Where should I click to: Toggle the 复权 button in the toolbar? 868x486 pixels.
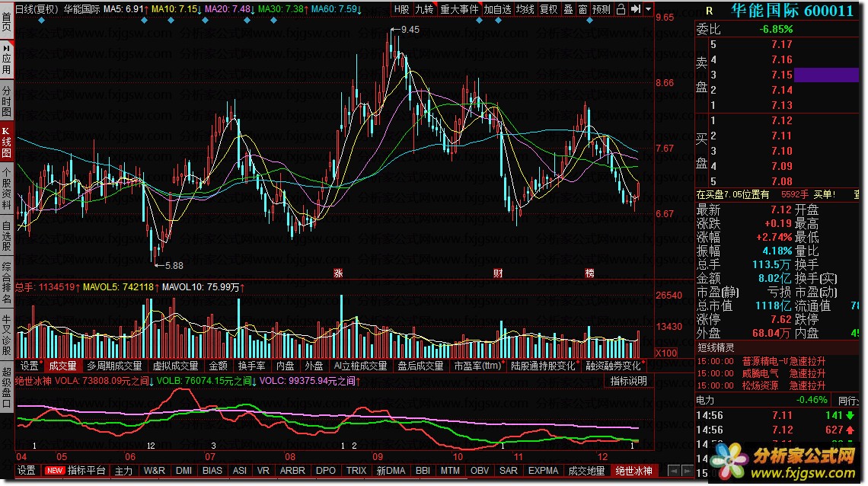548,9
